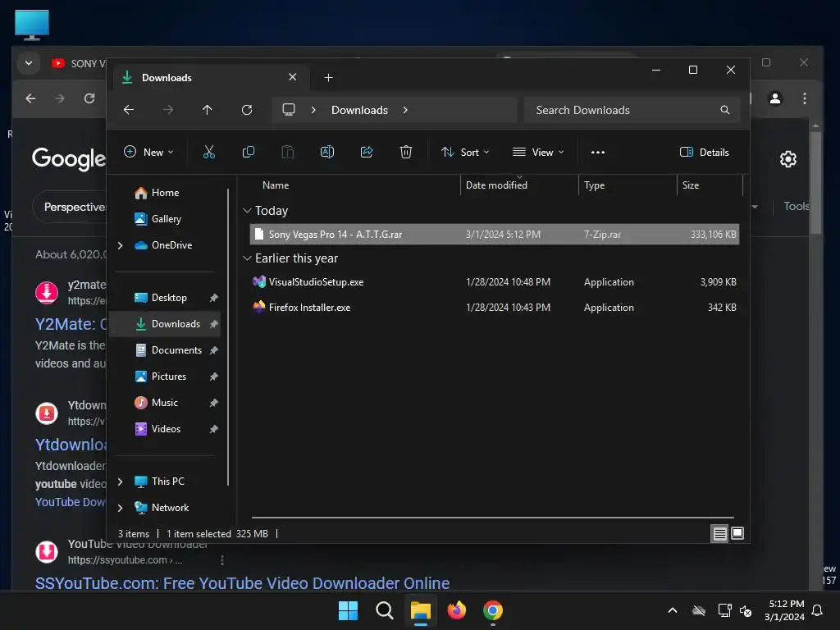840x630 pixels.
Task: Unpin Documents pin icon in sidebar
Action: pyautogui.click(x=214, y=350)
